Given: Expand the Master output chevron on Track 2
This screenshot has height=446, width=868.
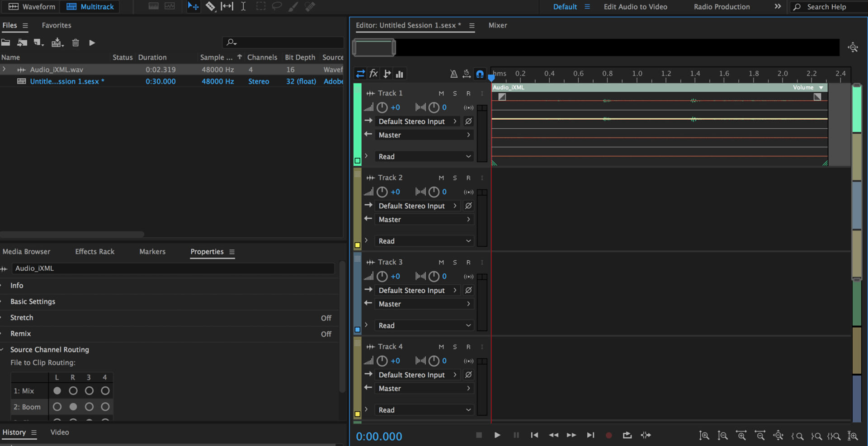Looking at the screenshot, I should pyautogui.click(x=468, y=219).
